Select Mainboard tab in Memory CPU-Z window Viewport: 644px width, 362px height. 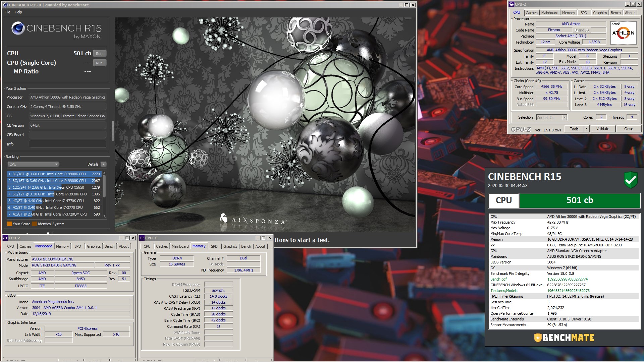180,246
